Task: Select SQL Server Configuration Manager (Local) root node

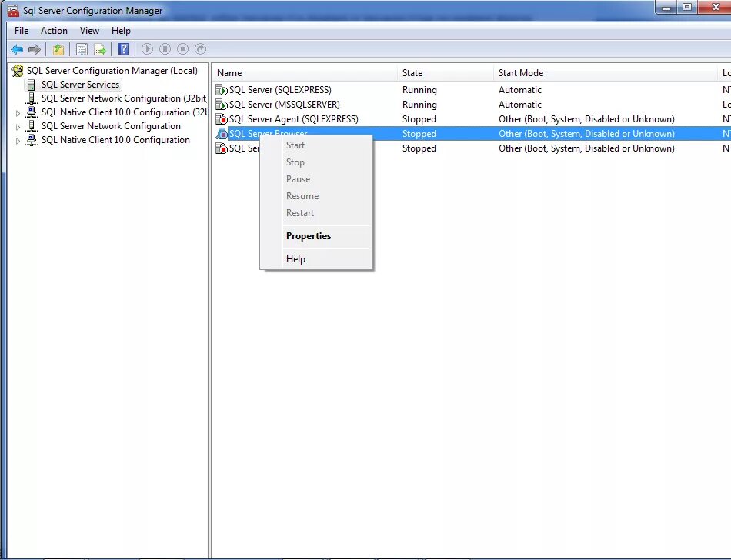Action: [x=112, y=71]
